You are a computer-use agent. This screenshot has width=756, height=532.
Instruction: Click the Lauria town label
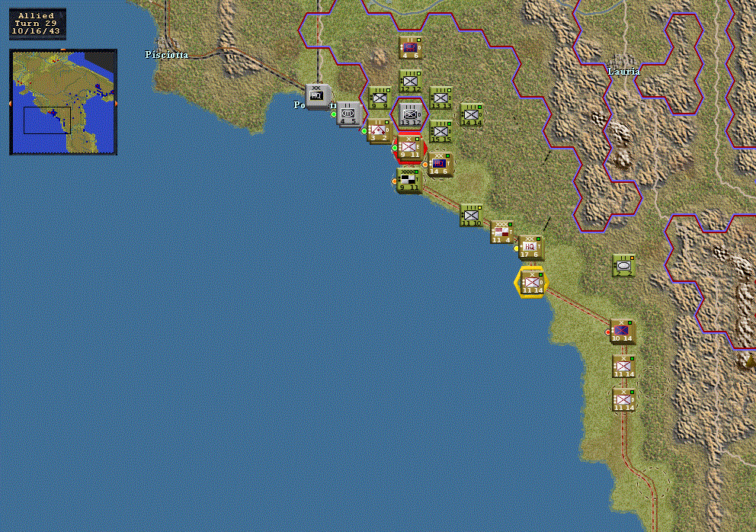(624, 72)
